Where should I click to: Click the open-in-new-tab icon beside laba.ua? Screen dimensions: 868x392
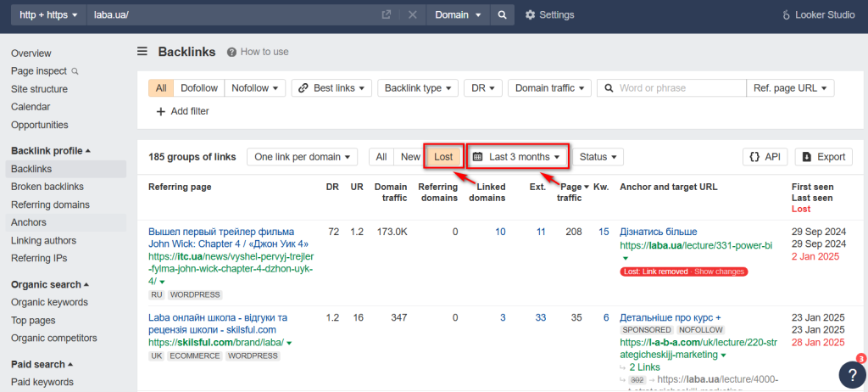pyautogui.click(x=387, y=15)
